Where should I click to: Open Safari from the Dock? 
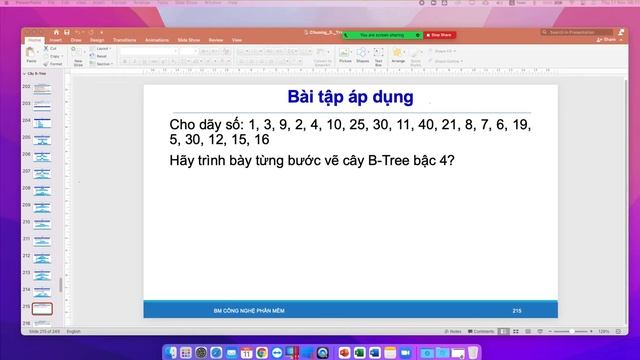pyautogui.click(x=216, y=352)
